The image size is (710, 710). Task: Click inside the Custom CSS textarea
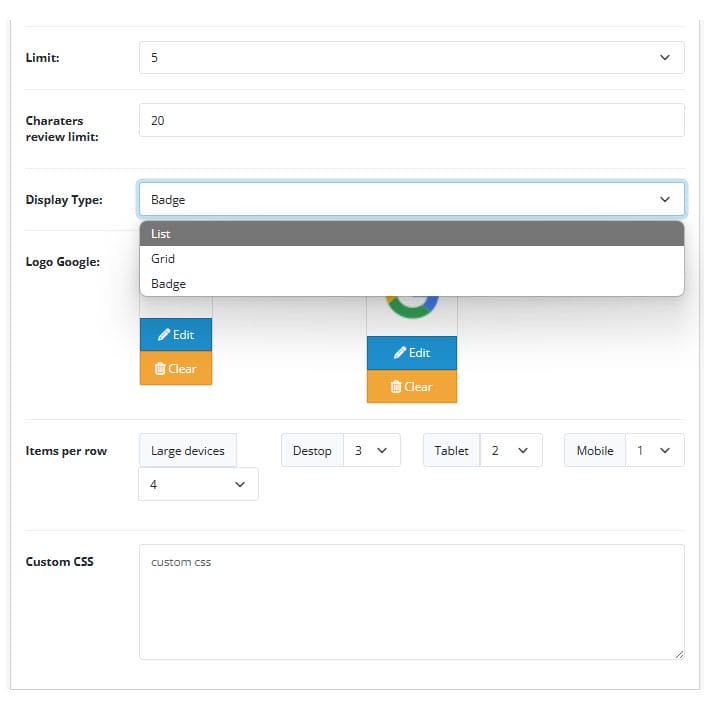412,602
